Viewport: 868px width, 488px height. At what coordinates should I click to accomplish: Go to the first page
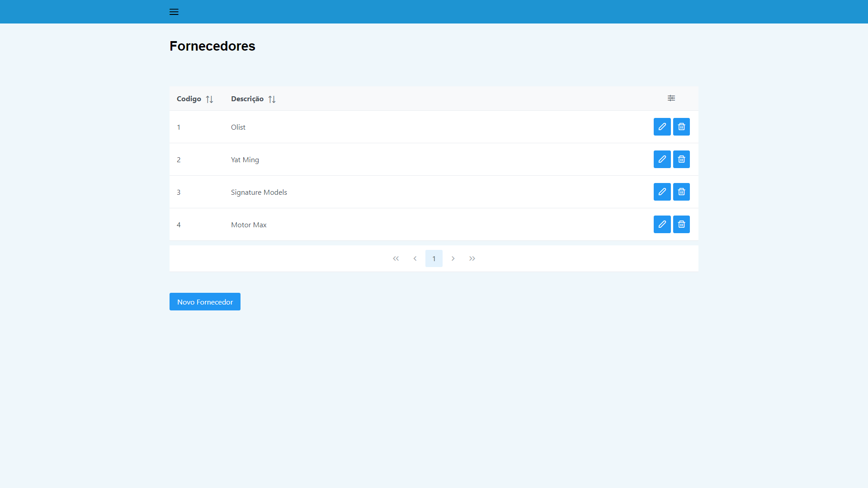pyautogui.click(x=396, y=258)
